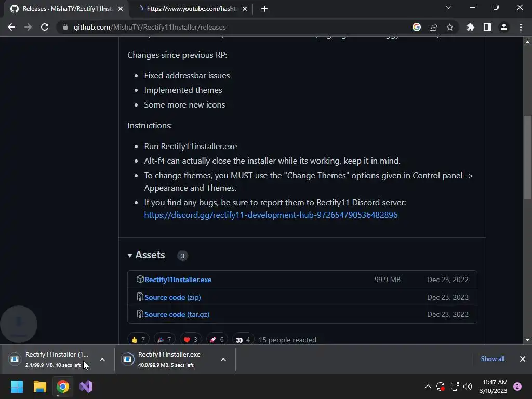Click the lock icon in address bar

pyautogui.click(x=65, y=27)
